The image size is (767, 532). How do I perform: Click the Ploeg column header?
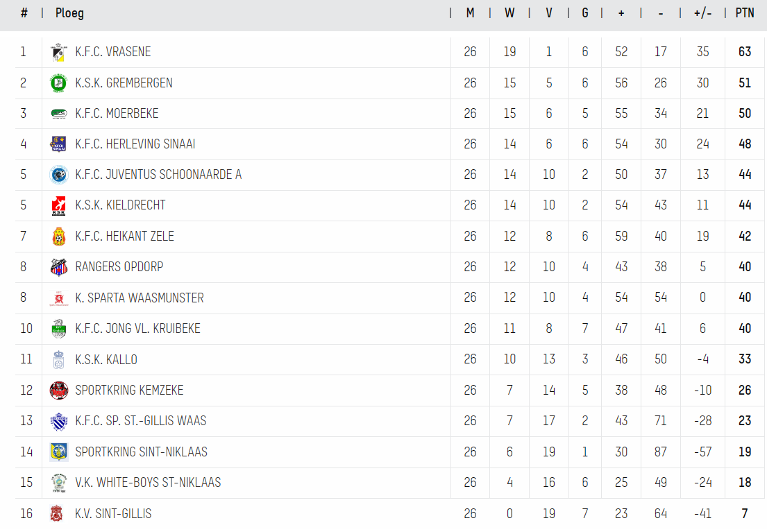(x=69, y=13)
